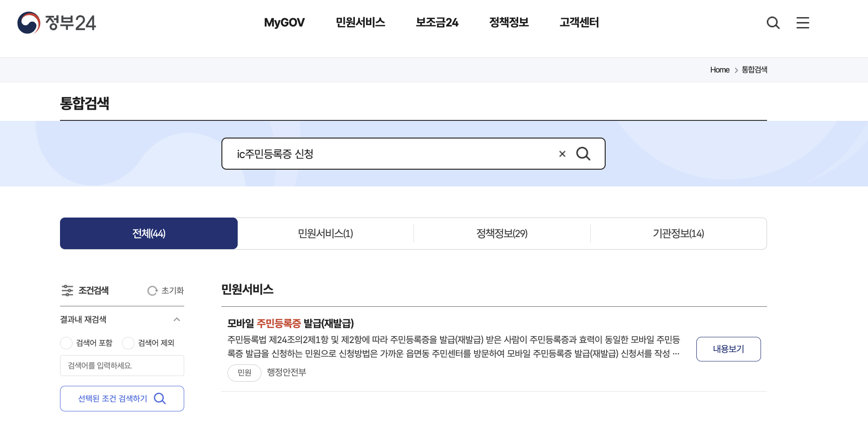
Task: Open the 모바일 주민등록증 발급(재발급) result title
Action: click(x=291, y=324)
